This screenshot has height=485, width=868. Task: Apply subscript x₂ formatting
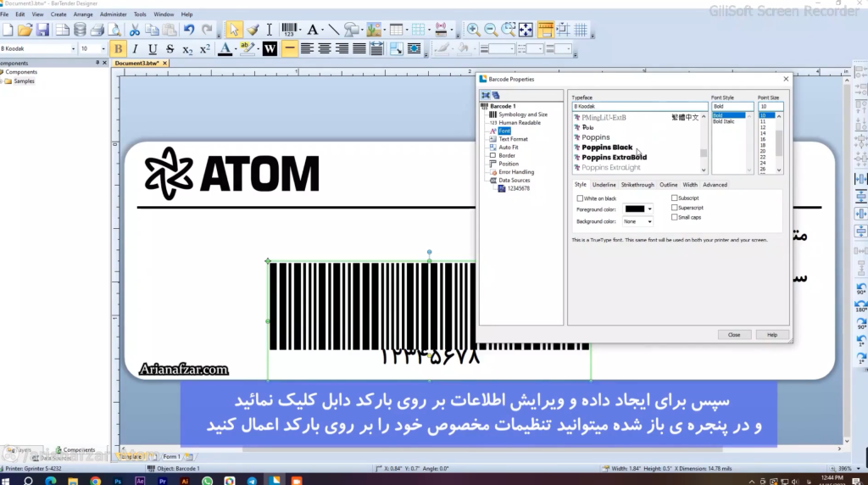pyautogui.click(x=187, y=48)
